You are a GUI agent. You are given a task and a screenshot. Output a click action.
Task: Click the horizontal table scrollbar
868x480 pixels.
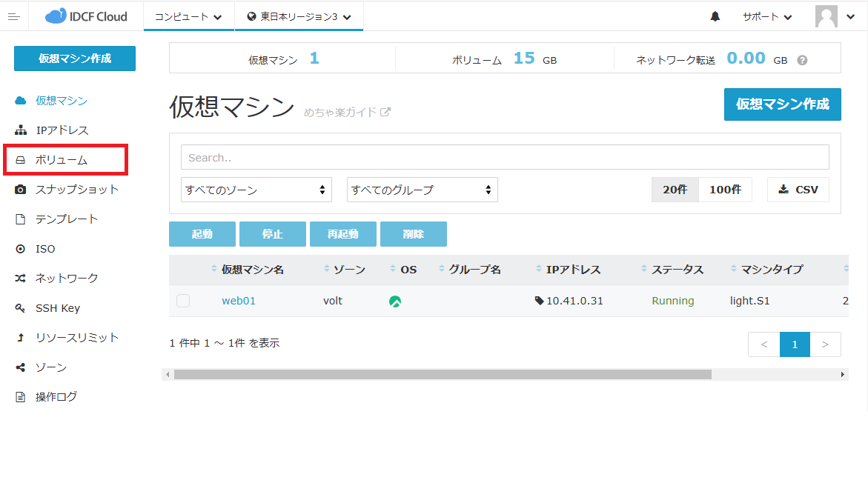[442, 375]
